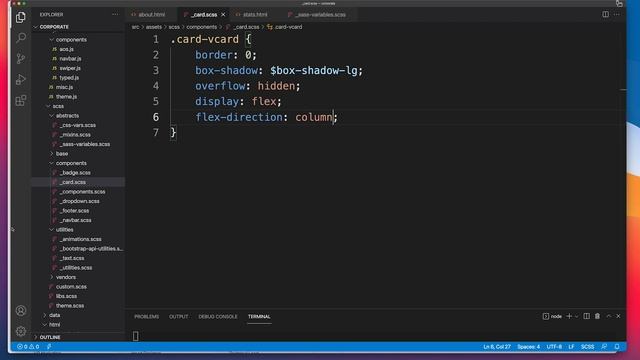Image resolution: width=640 pixels, height=360 pixels.
Task: Open Explorer views and more actions ellipsis
Action: [x=115, y=14]
